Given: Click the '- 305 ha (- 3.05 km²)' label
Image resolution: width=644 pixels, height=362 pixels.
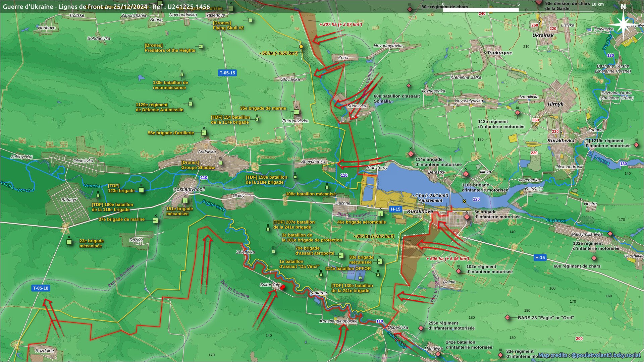Looking at the screenshot, I should pos(374,236).
